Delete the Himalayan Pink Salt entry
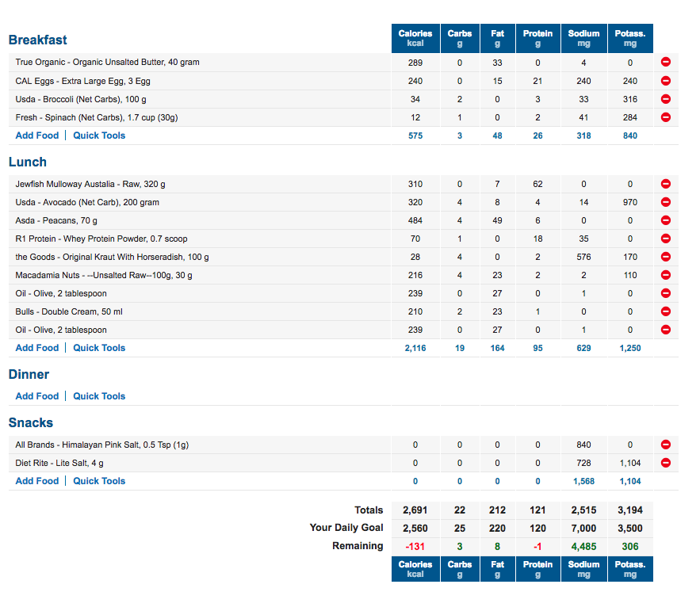The image size is (700, 611). (x=666, y=445)
